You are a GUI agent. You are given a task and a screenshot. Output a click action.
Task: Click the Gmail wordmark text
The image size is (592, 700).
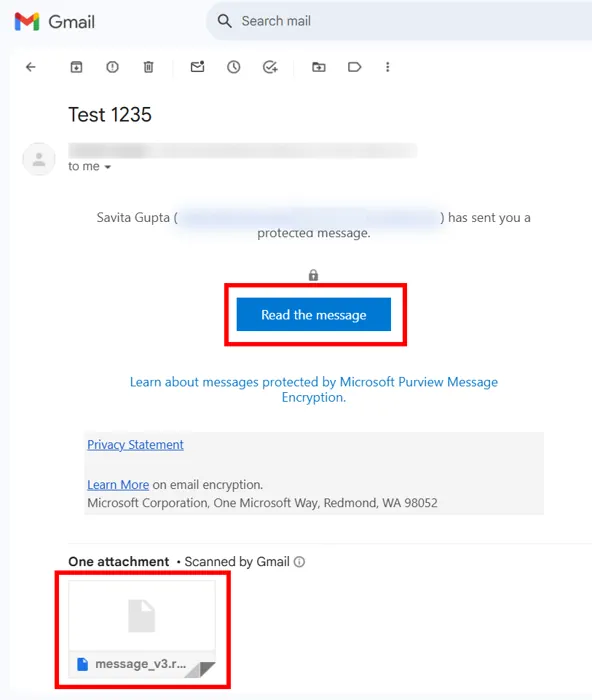[x=71, y=22]
